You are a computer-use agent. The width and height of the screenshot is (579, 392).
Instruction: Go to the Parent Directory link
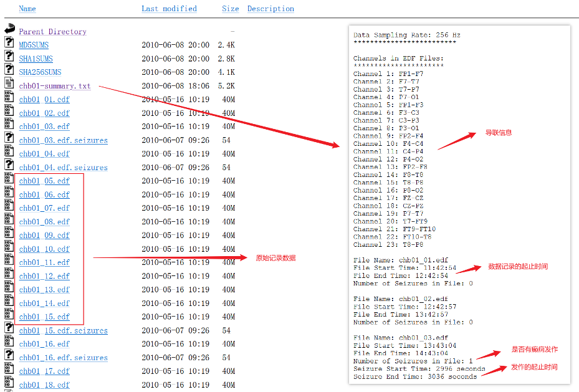tap(52, 32)
